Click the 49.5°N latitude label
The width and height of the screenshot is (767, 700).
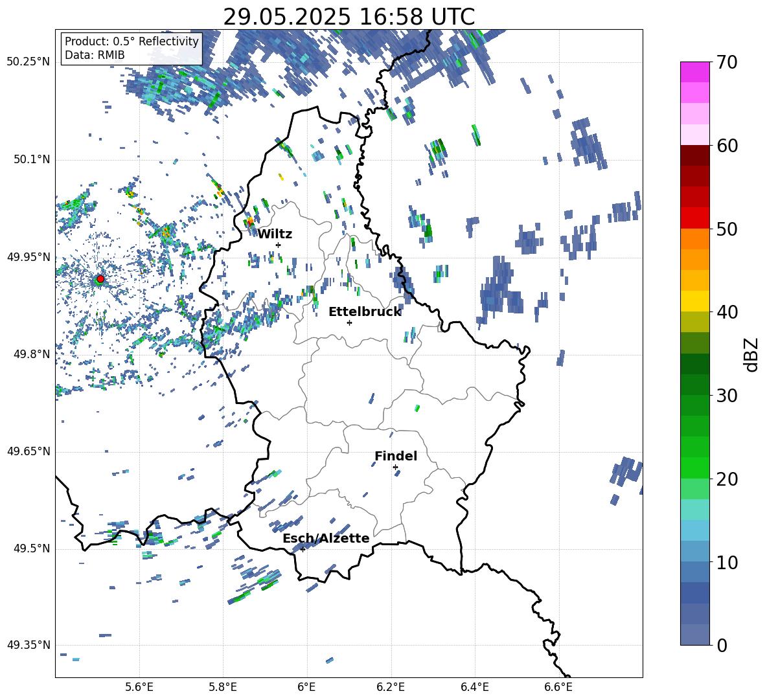[32, 548]
